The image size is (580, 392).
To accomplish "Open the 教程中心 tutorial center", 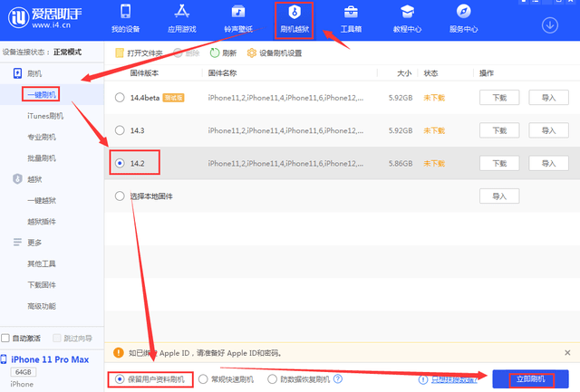I will point(407,18).
